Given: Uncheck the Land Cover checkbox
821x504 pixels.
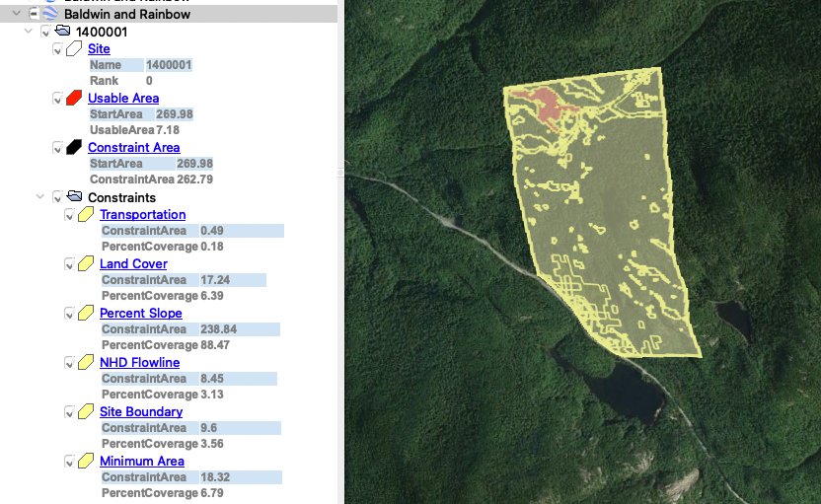Looking at the screenshot, I should pos(70,263).
